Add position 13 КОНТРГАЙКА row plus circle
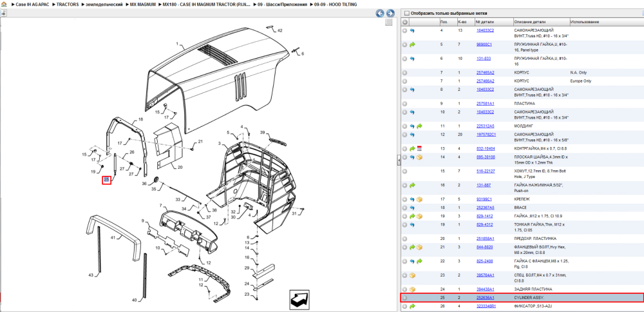 tap(404, 148)
